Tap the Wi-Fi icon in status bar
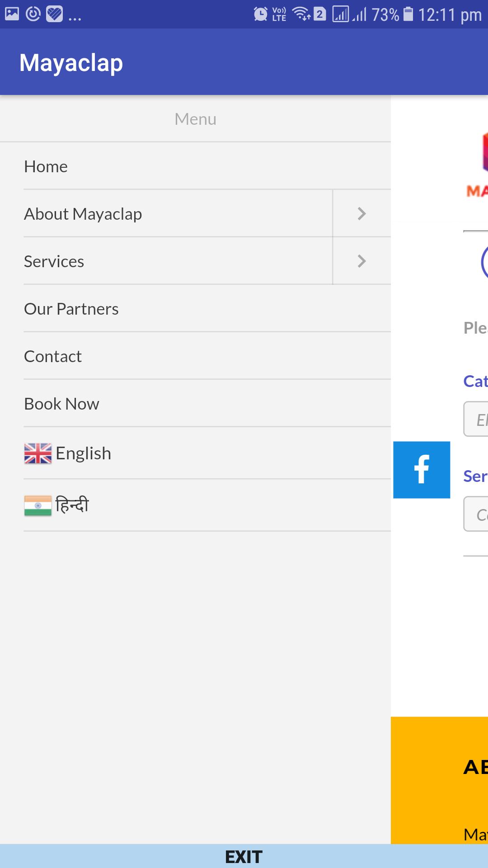The image size is (488, 868). point(301,14)
